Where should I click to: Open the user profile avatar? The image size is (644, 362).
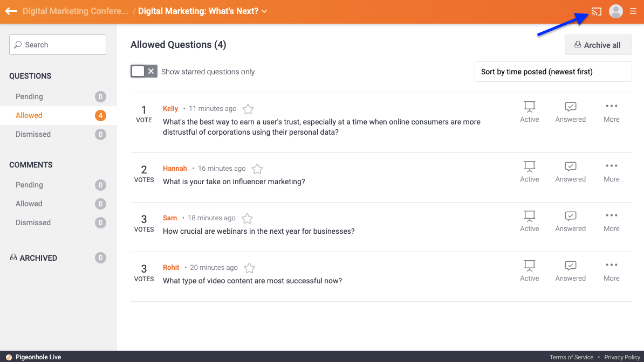coord(615,11)
